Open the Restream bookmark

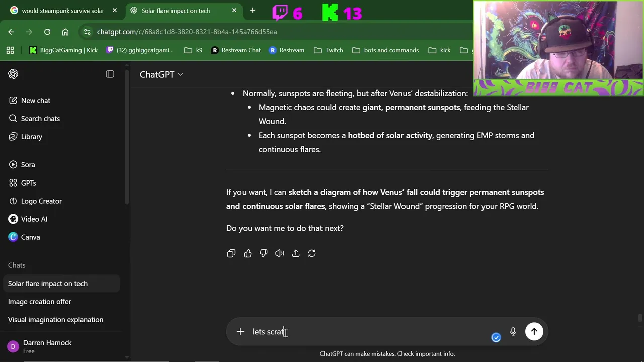tap(287, 50)
